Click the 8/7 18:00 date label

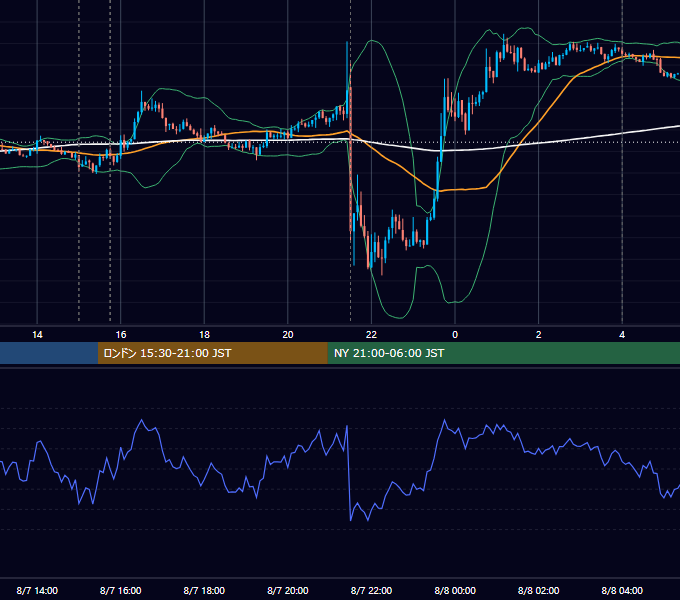[x=204, y=590]
